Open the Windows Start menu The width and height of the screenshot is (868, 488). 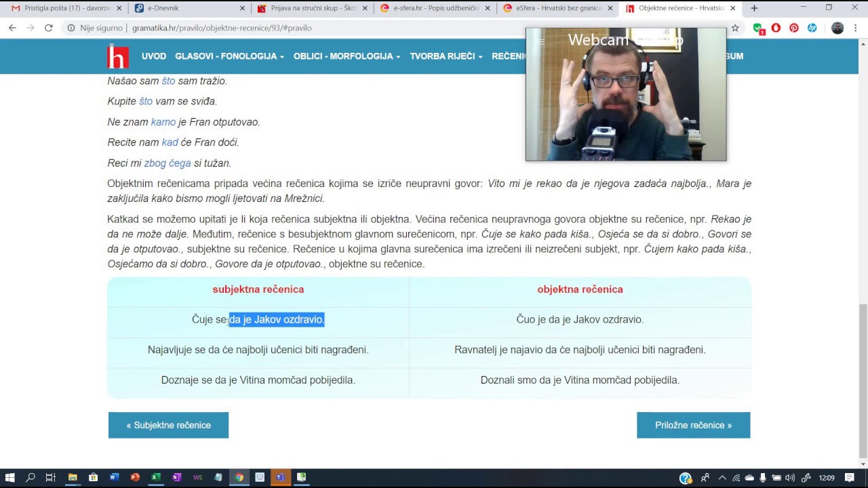(10, 477)
